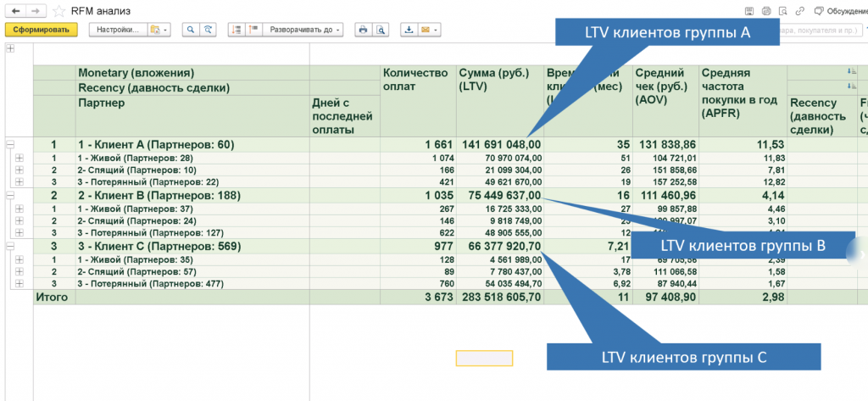Click the search field near Обсуждение

pyautogui.click(x=820, y=30)
